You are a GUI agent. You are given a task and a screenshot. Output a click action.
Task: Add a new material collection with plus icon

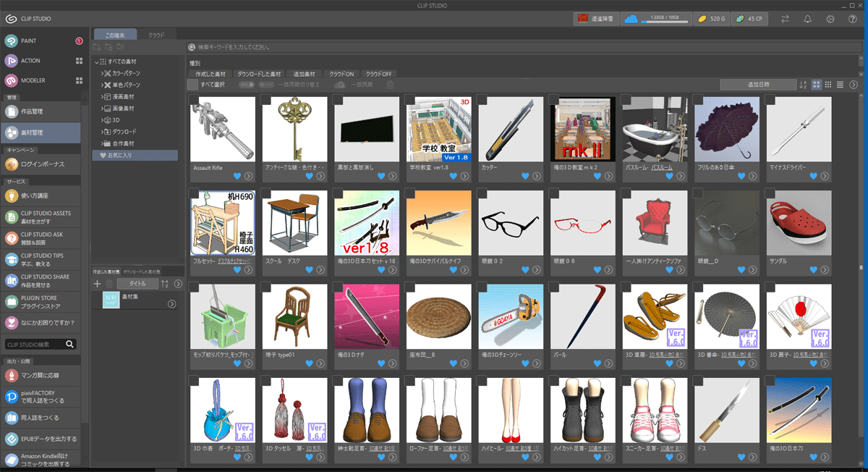click(98, 284)
